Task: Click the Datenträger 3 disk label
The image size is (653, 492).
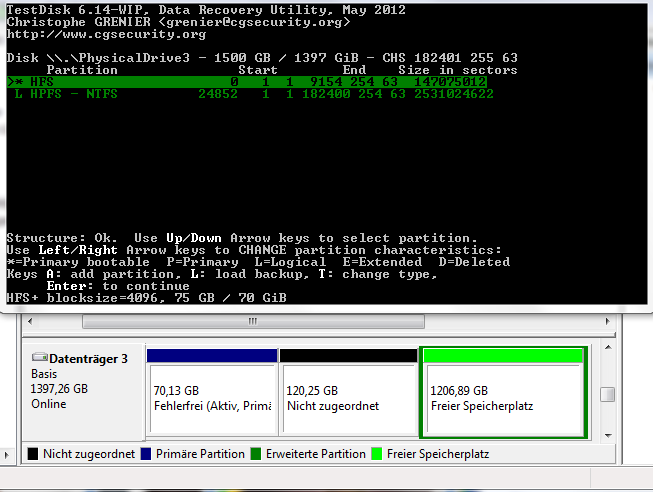Action: (88, 359)
